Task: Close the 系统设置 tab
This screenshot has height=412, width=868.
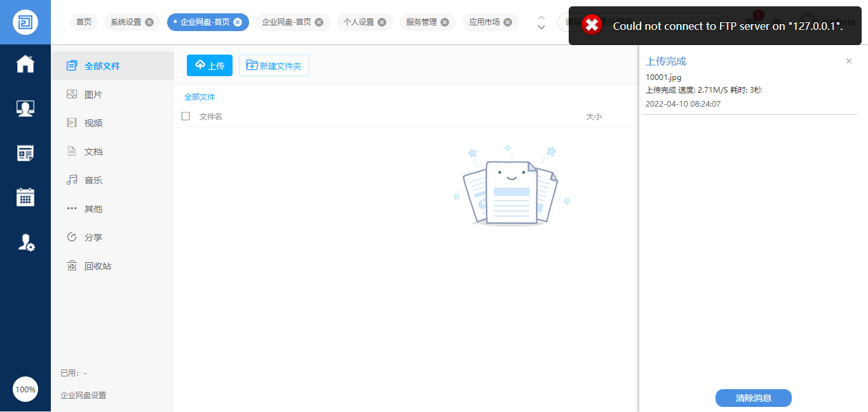Action: pos(149,22)
